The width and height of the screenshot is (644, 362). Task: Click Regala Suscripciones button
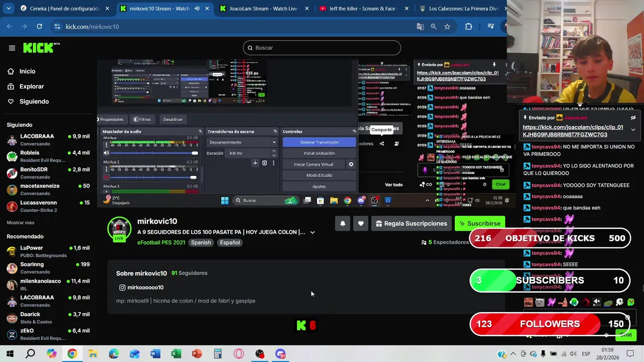(x=411, y=223)
